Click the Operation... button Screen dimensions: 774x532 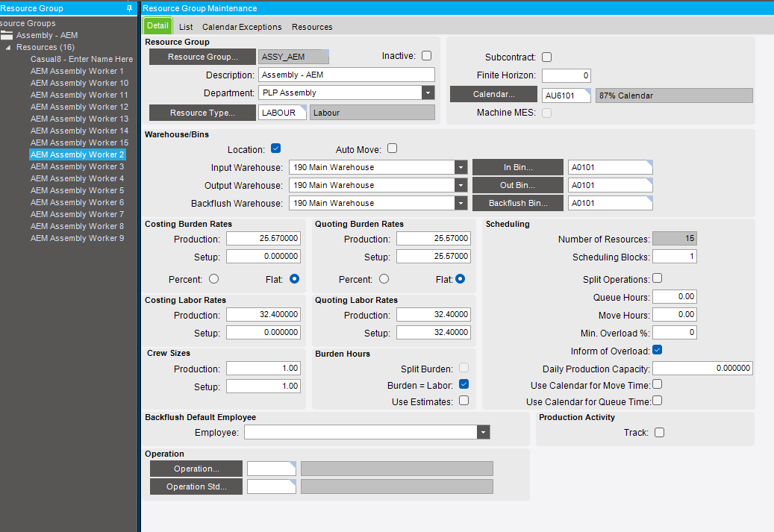click(196, 469)
